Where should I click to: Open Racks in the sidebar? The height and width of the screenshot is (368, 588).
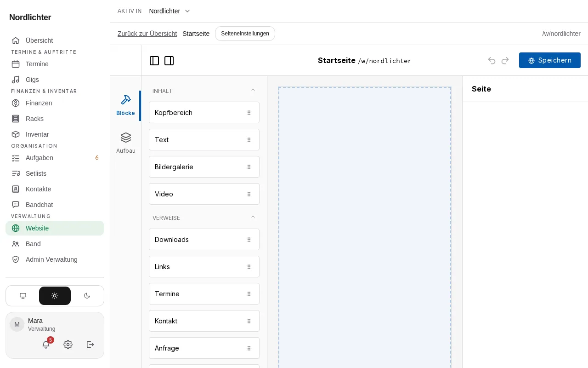[55, 119]
